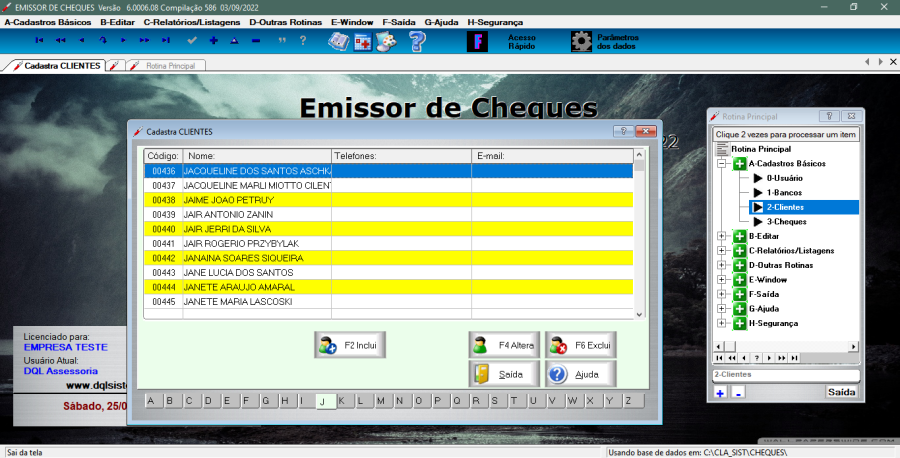The height and width of the screenshot is (458, 900).
Task: Click the blue question mark help icon in toolbar
Action: pyautogui.click(x=417, y=41)
